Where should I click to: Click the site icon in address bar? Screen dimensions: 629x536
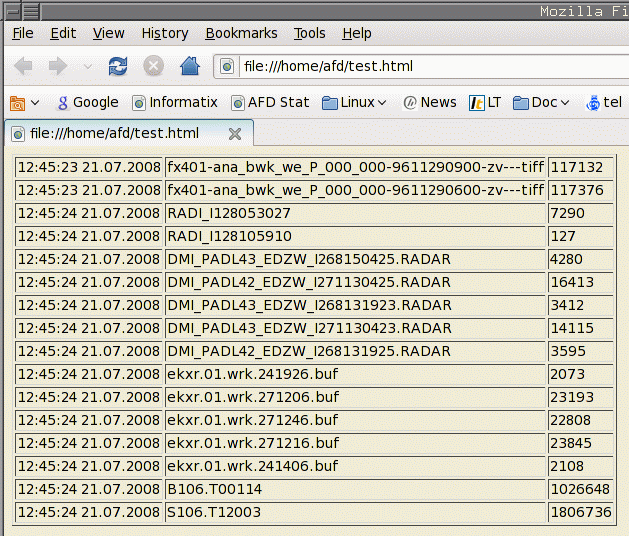pos(228,67)
